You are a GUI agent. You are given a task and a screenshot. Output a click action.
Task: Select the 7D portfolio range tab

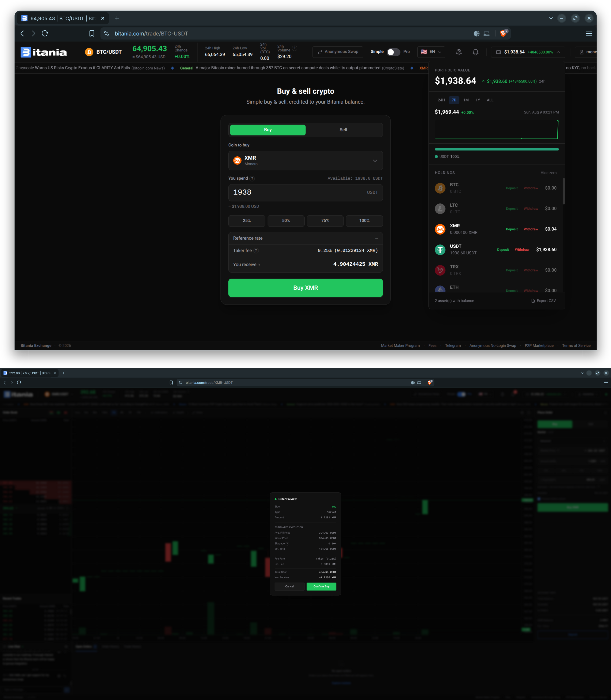[454, 100]
